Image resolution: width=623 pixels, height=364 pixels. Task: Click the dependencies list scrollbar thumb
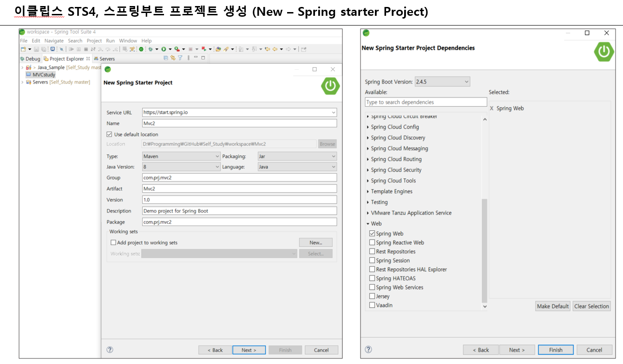(485, 251)
